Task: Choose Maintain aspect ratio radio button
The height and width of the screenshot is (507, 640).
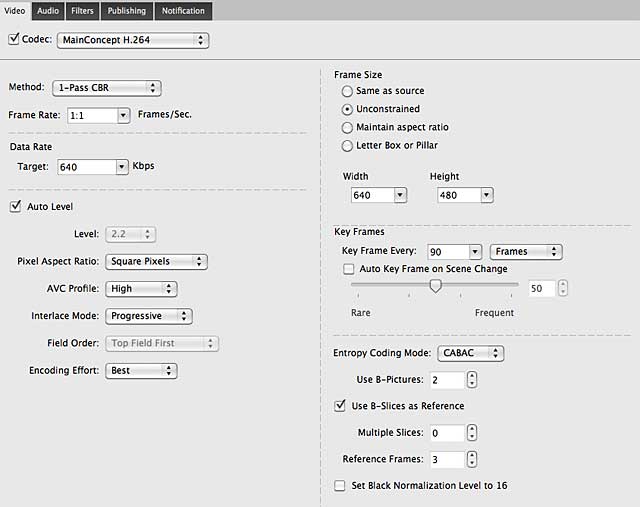Action: (347, 128)
